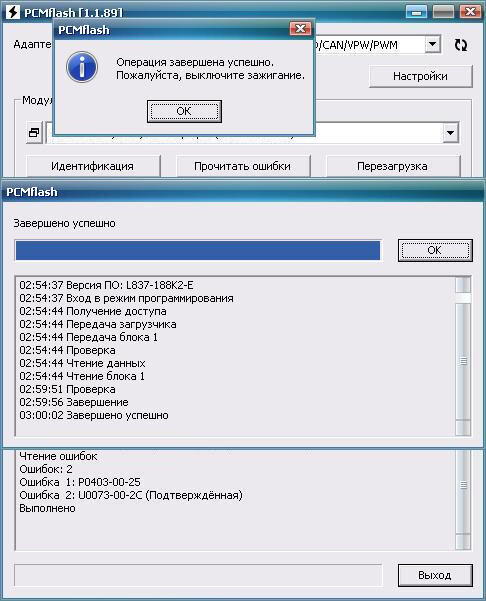486x601 pixels.
Task: Select log line 'Получение доступа'
Action: (93, 311)
